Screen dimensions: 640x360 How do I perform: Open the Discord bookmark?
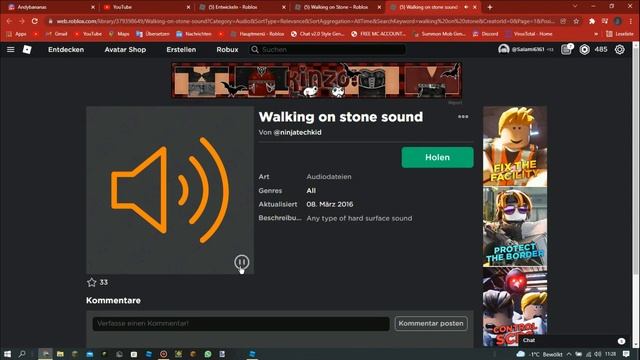(x=486, y=34)
